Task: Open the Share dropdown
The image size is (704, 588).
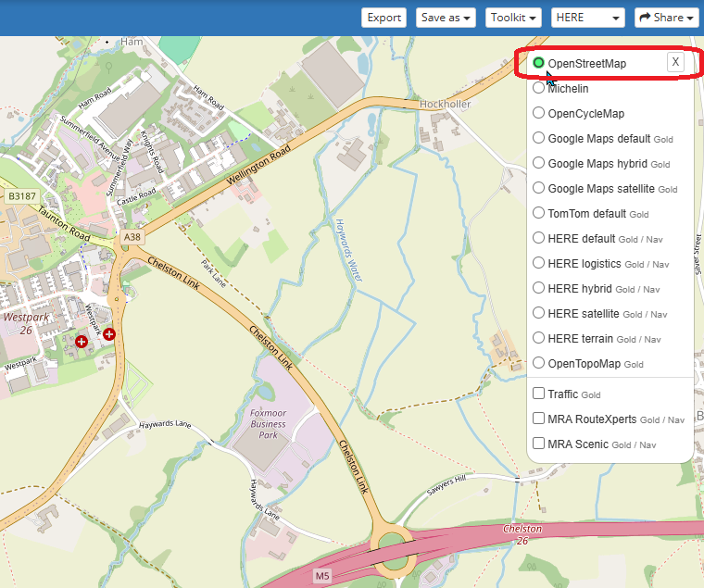Action: [667, 18]
